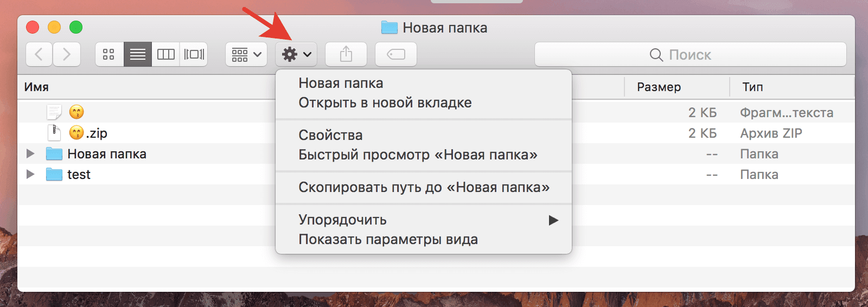Click the Back navigation arrow
The image size is (868, 307).
pos(39,54)
